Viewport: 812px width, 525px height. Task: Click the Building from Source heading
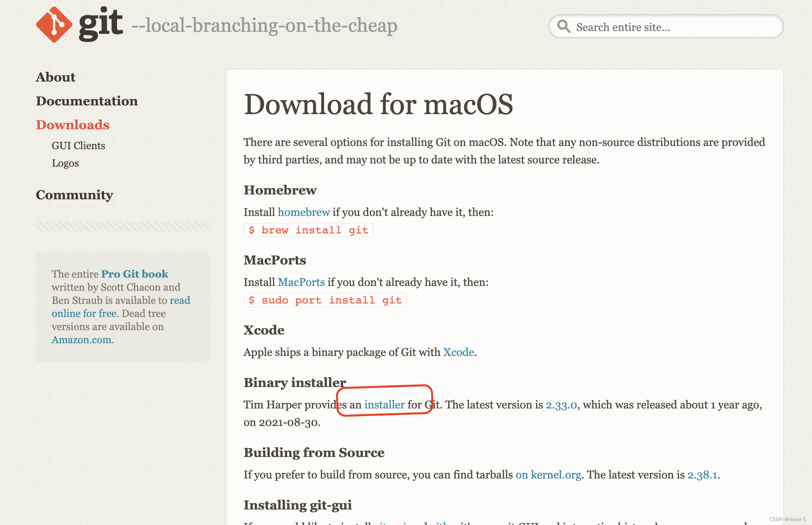[x=314, y=453]
